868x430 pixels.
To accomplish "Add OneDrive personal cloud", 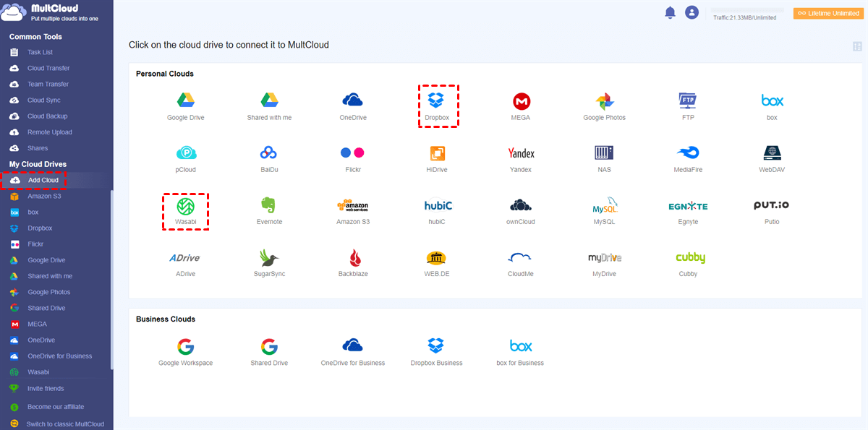I will tap(353, 106).
